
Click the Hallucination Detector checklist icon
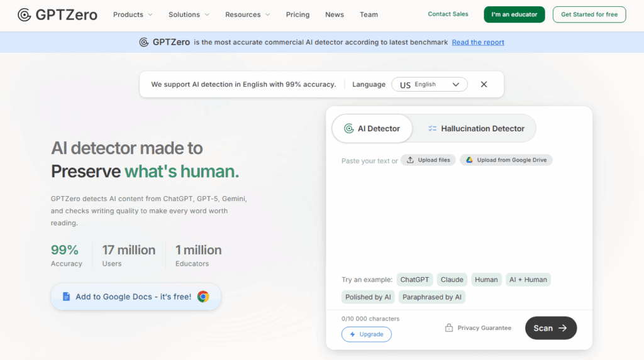[432, 129]
